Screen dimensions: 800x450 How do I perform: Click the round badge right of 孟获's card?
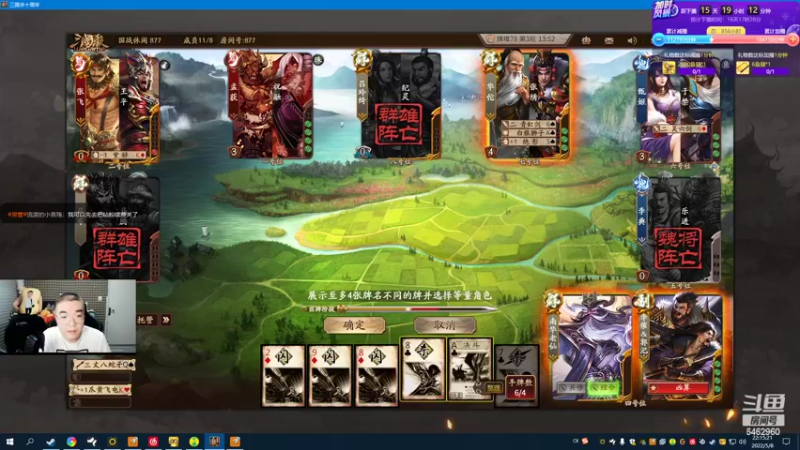coord(318,60)
